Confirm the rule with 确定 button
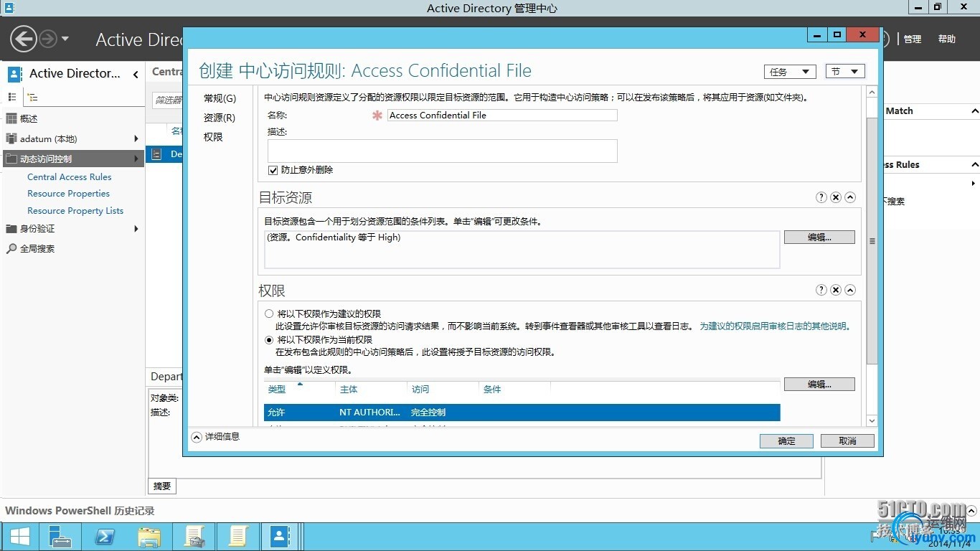Screen dimensions: 980x551 click(x=786, y=441)
